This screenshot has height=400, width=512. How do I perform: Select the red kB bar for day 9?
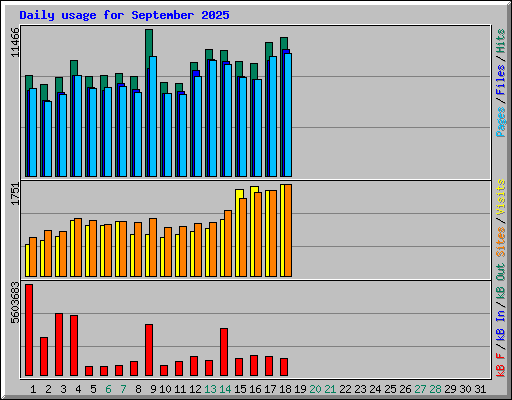point(149,350)
